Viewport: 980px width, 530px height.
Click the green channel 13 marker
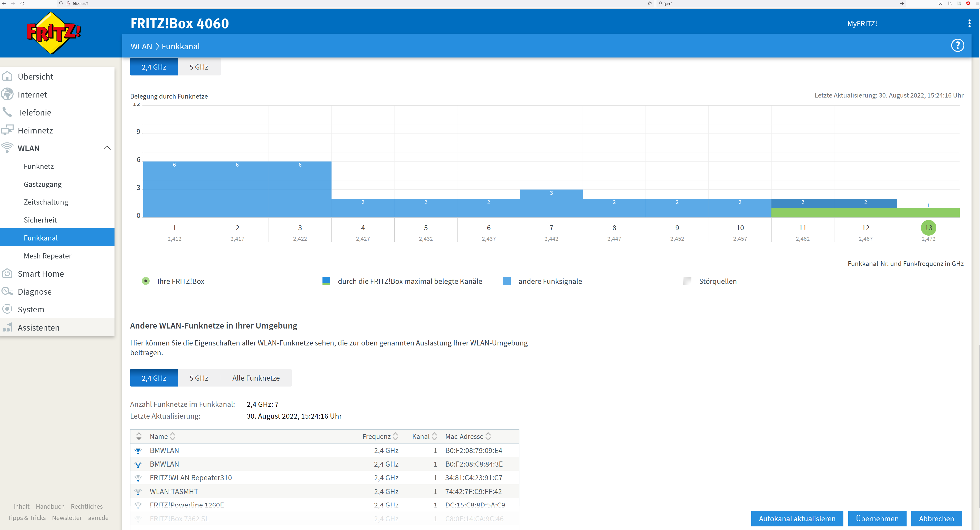tap(928, 228)
